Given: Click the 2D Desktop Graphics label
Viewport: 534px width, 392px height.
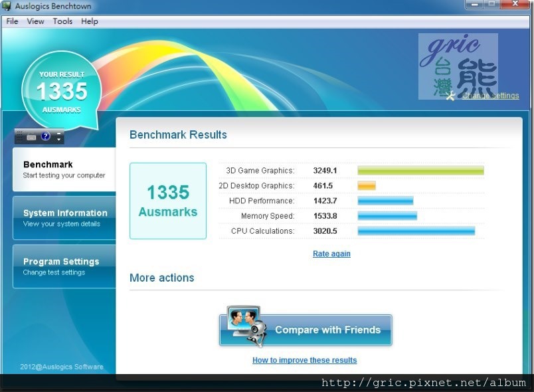Looking at the screenshot, I should [x=256, y=185].
